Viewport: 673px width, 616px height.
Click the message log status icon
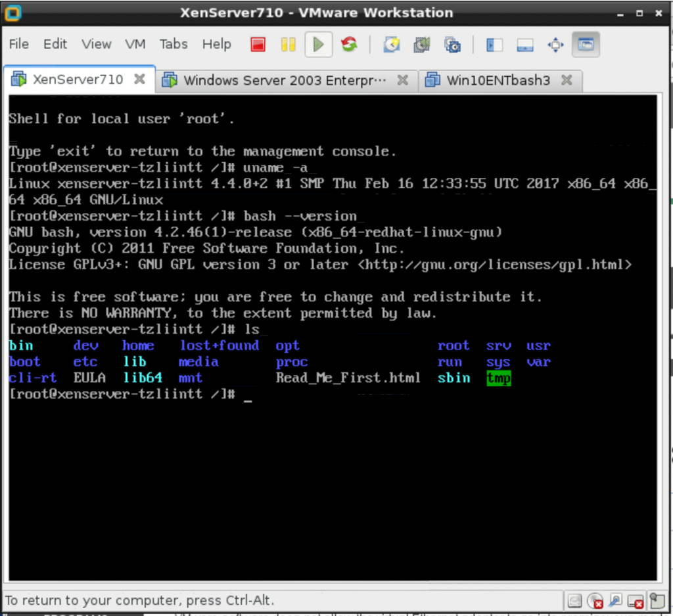pos(657,600)
